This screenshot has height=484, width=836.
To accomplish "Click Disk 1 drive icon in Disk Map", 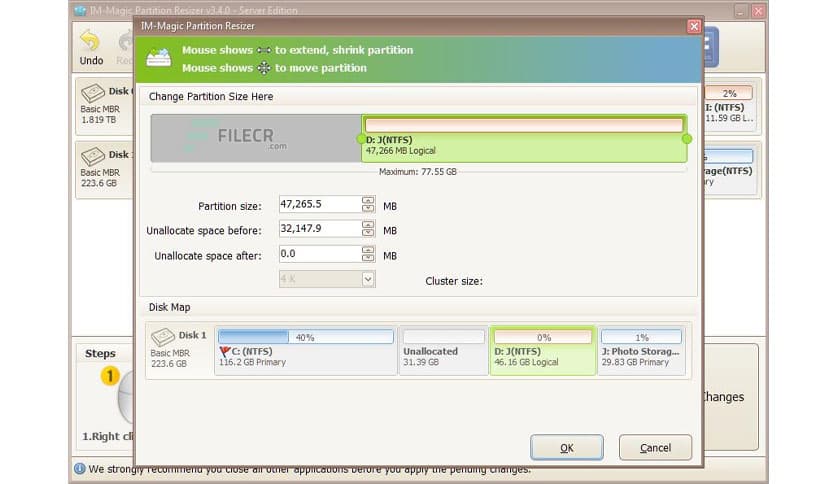I will (x=163, y=337).
